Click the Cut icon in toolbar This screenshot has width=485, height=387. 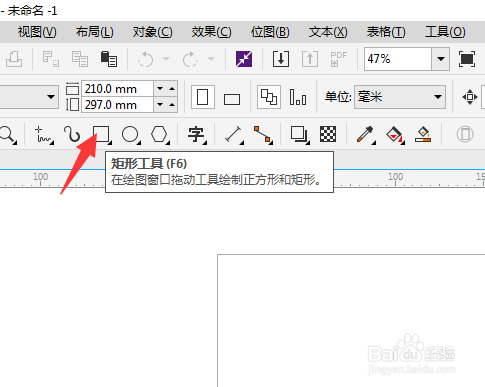(x=51, y=59)
